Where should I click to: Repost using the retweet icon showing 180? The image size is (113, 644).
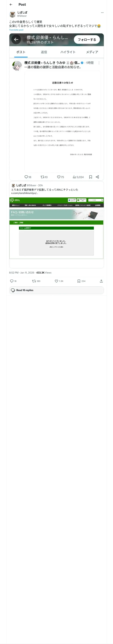click(34, 281)
